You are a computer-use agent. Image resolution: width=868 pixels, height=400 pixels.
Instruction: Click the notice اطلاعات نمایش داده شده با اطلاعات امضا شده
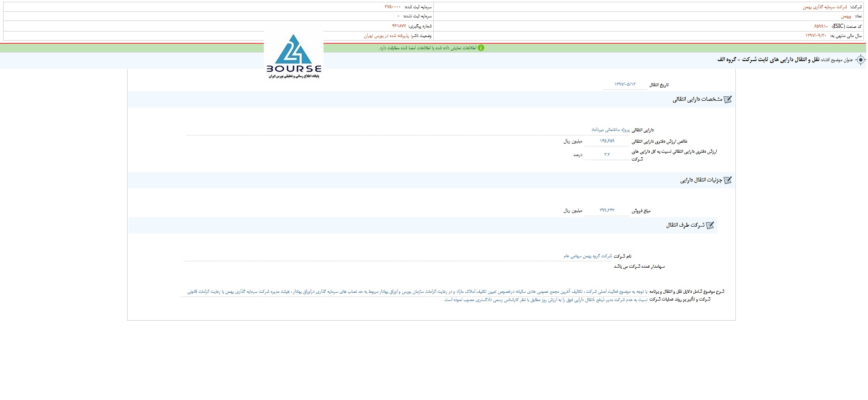coord(427,48)
